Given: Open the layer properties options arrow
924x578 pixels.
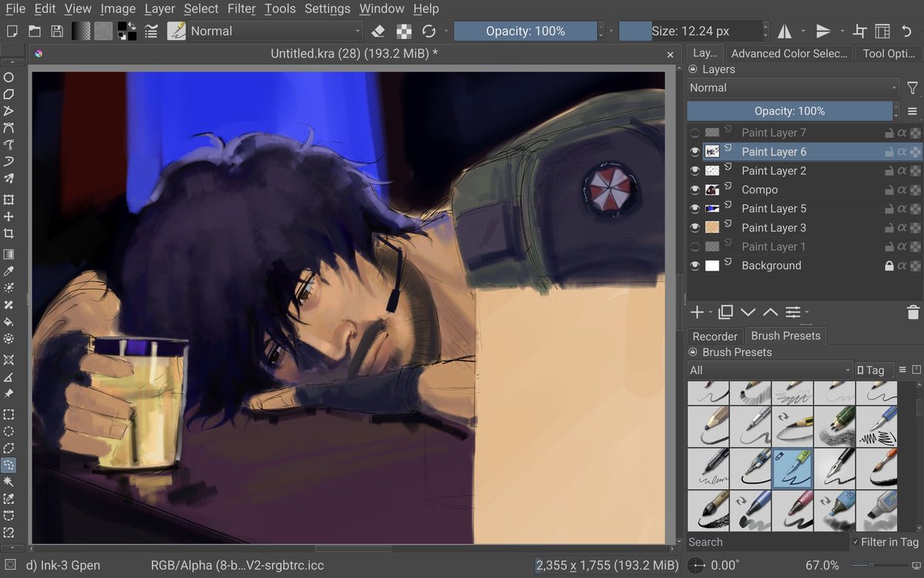Looking at the screenshot, I should (x=806, y=313).
